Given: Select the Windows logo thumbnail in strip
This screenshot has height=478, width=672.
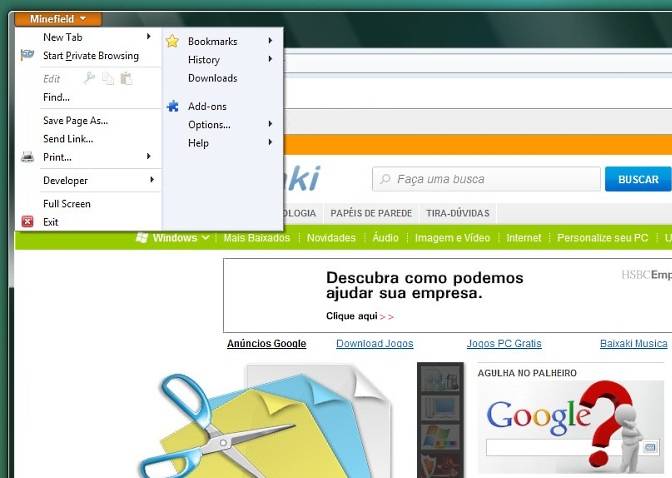Looking at the screenshot, I should point(440,437).
